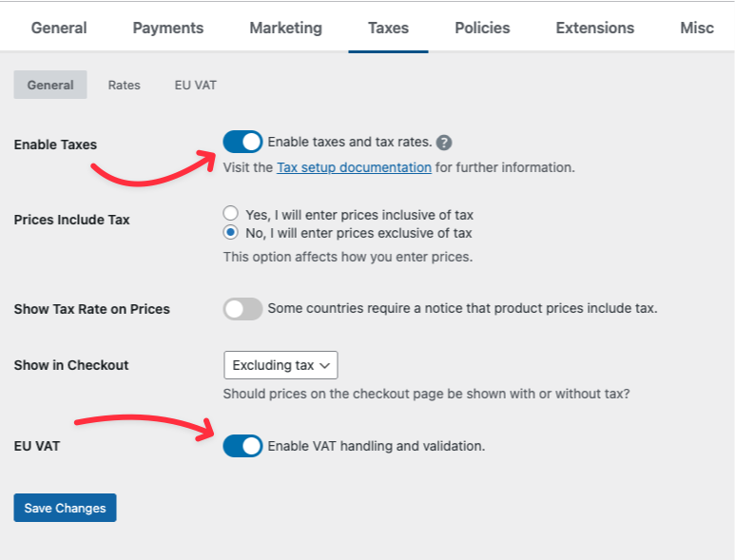This screenshot has width=735, height=560.
Task: Open the Rates sub-tab
Action: [x=124, y=85]
